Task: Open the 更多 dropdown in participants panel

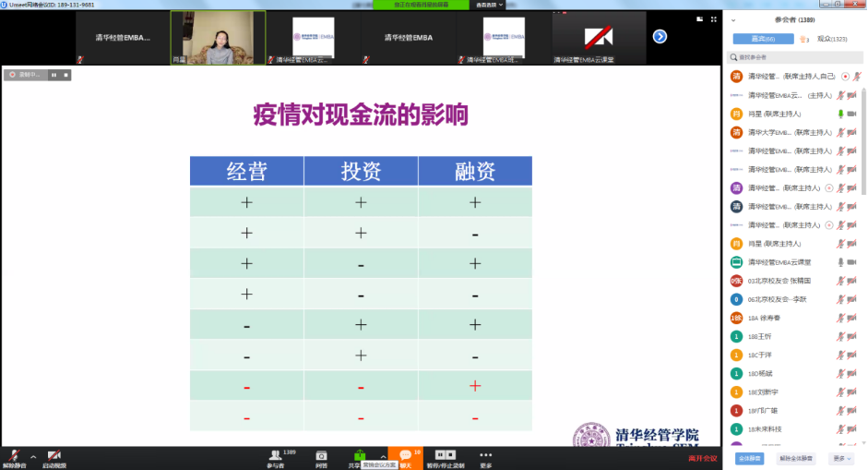Action: point(842,458)
